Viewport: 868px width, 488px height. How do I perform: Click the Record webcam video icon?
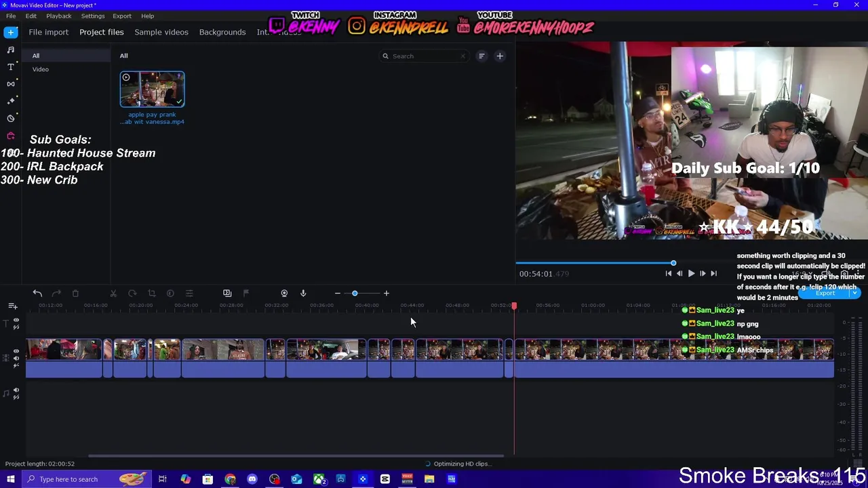point(284,293)
